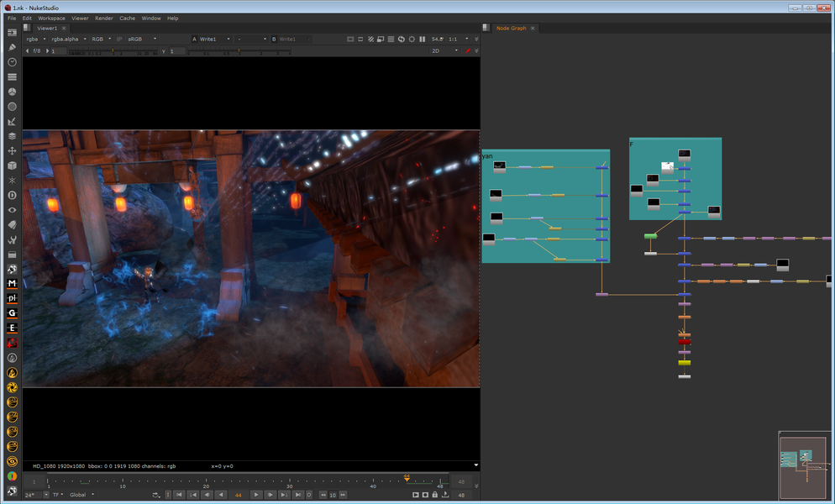835x504 pixels.
Task: Click the node graph navigator minimap
Action: coord(804,465)
